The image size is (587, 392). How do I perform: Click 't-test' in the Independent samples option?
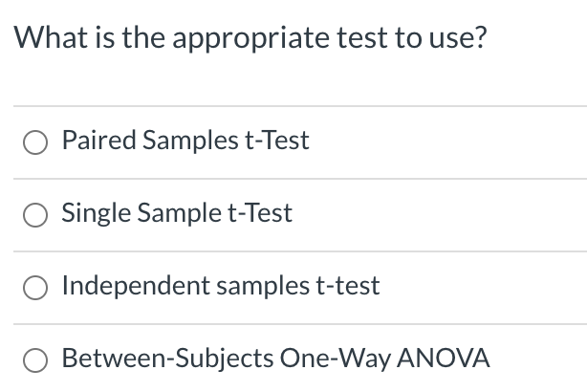(x=348, y=286)
